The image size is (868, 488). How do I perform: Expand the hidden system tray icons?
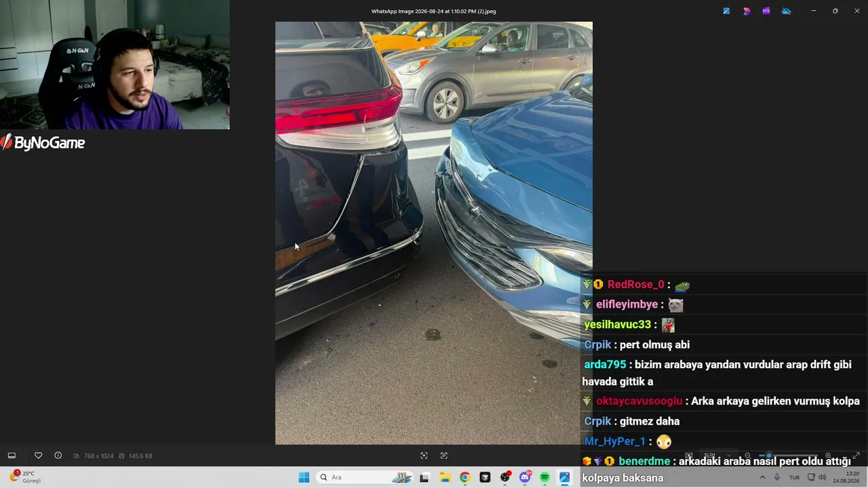762,477
